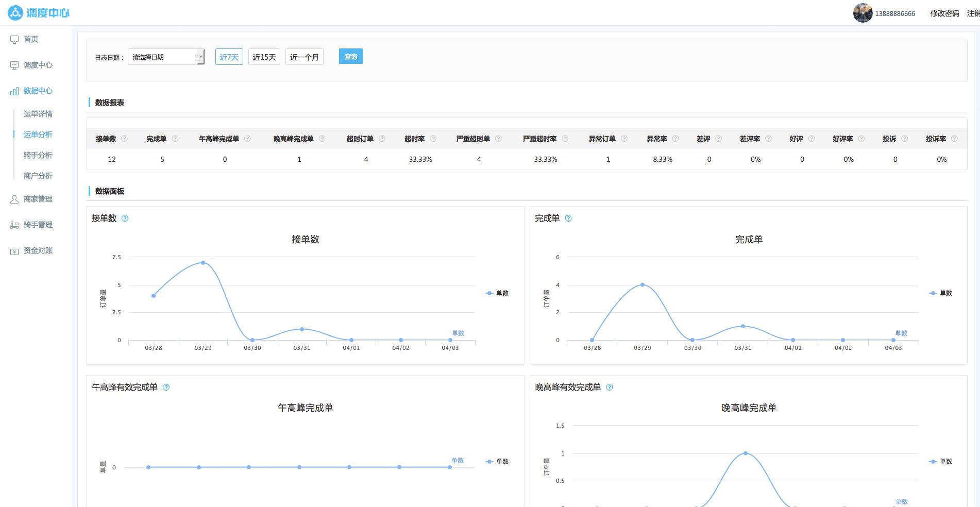Go to 运单详情 in sidebar

coord(38,114)
